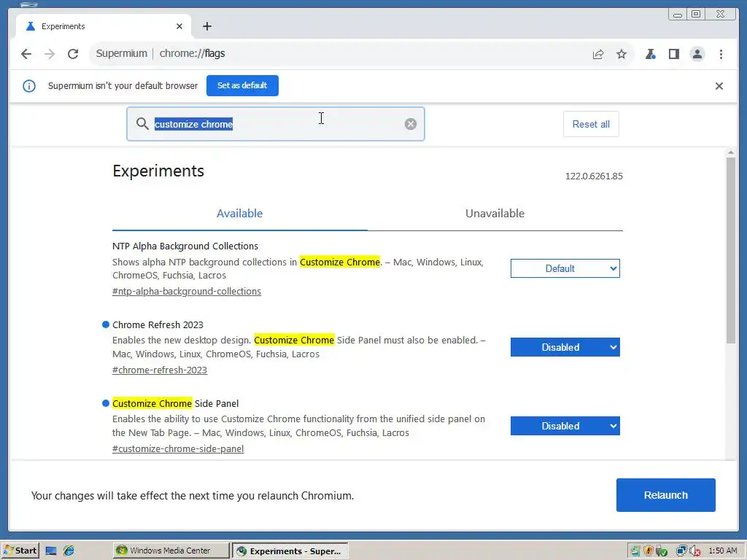Viewport: 747px width, 560px height.
Task: Select the Experiments browser tab
Action: (x=104, y=27)
